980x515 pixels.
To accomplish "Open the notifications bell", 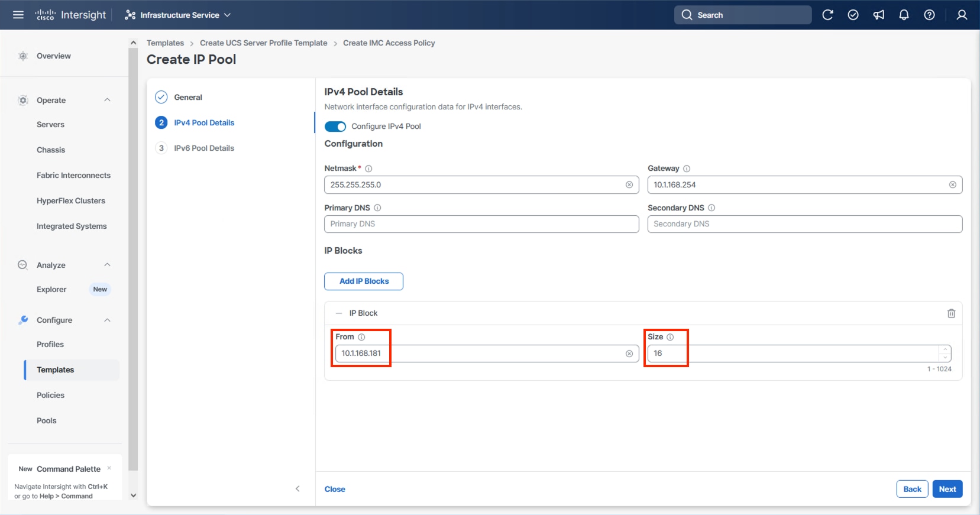I will point(904,15).
